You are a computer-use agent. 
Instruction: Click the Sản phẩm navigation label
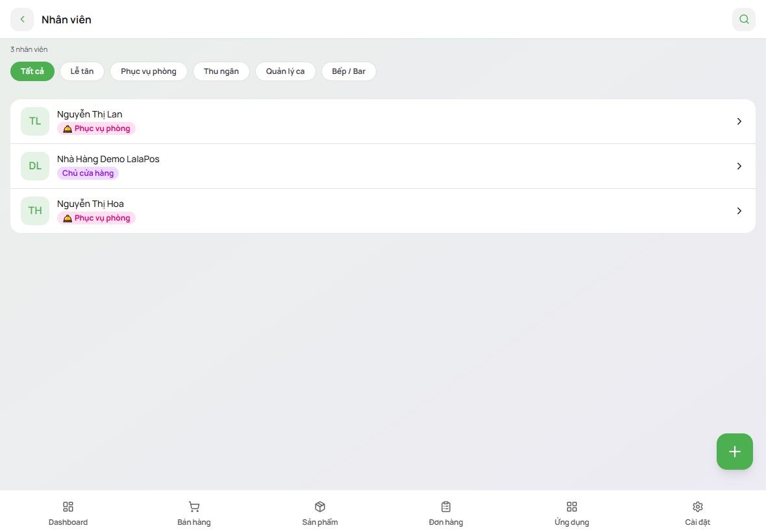[x=320, y=522]
